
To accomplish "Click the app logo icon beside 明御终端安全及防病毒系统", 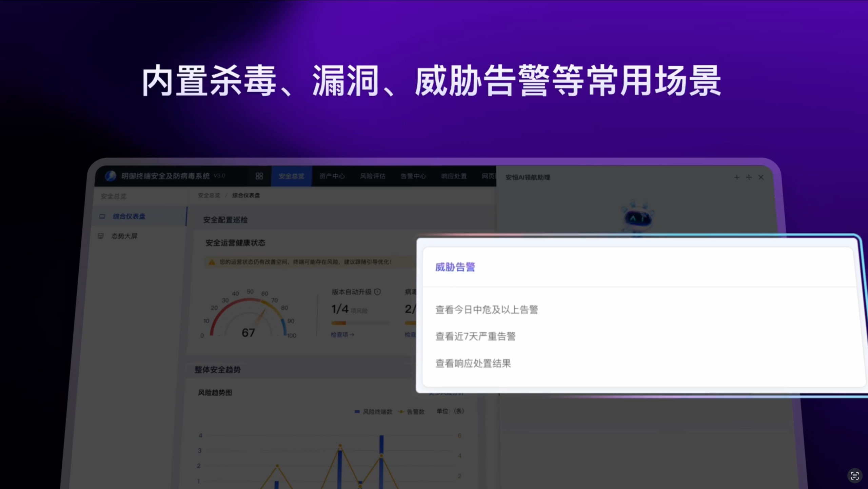I will (x=111, y=176).
